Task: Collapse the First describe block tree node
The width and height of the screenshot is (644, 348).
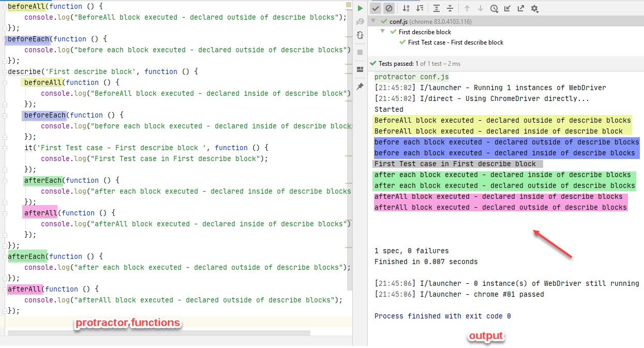Action: click(383, 32)
